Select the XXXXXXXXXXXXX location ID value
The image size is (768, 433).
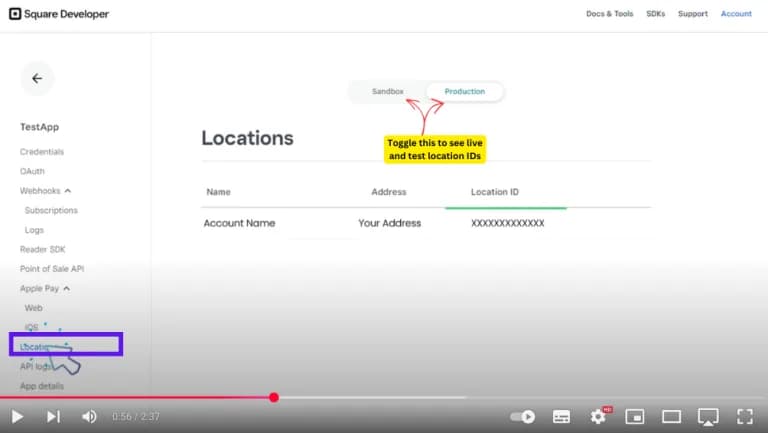click(507, 223)
